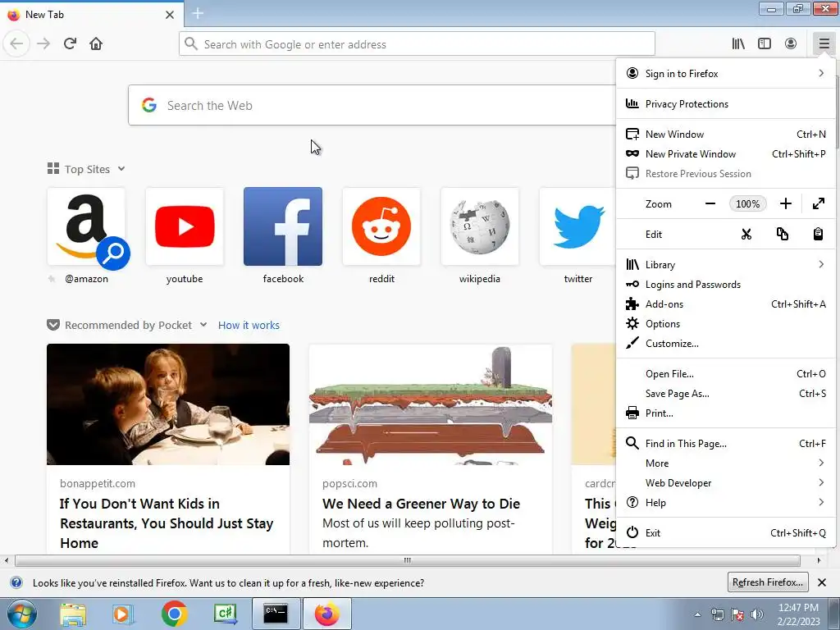Expand Sign in to Firefox submenu
Screen dimensions: 840x630
pos(726,73)
